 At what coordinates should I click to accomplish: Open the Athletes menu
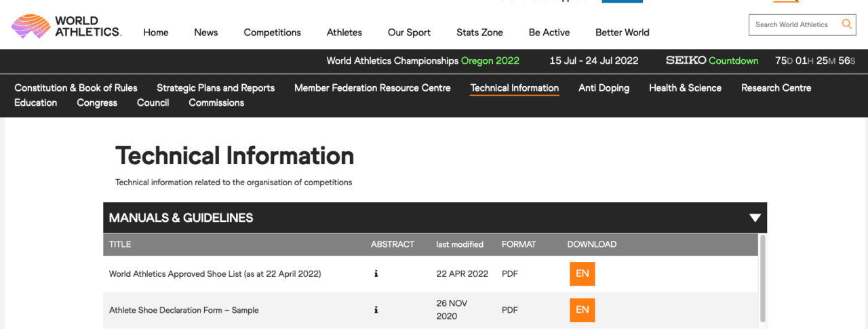click(x=344, y=33)
